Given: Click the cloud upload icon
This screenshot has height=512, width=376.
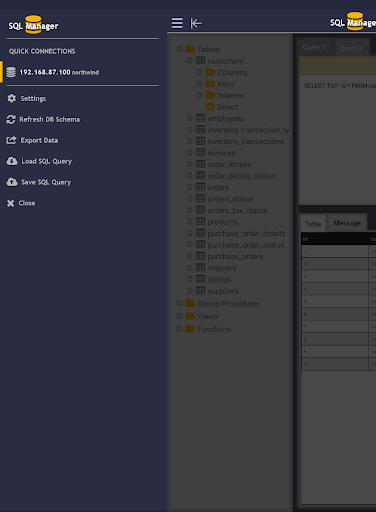Looking at the screenshot, I should point(12,182).
